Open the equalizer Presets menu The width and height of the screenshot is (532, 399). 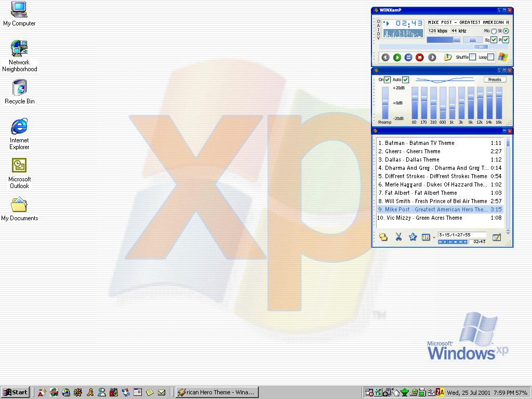(x=495, y=79)
